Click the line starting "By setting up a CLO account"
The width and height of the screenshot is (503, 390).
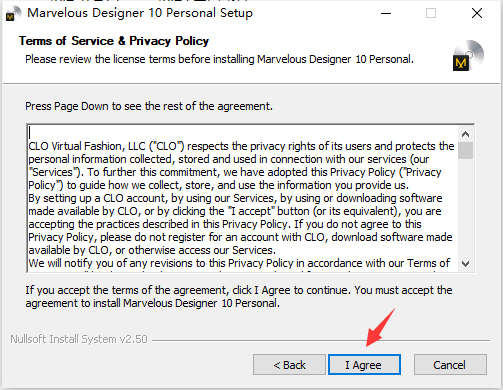tap(235, 198)
